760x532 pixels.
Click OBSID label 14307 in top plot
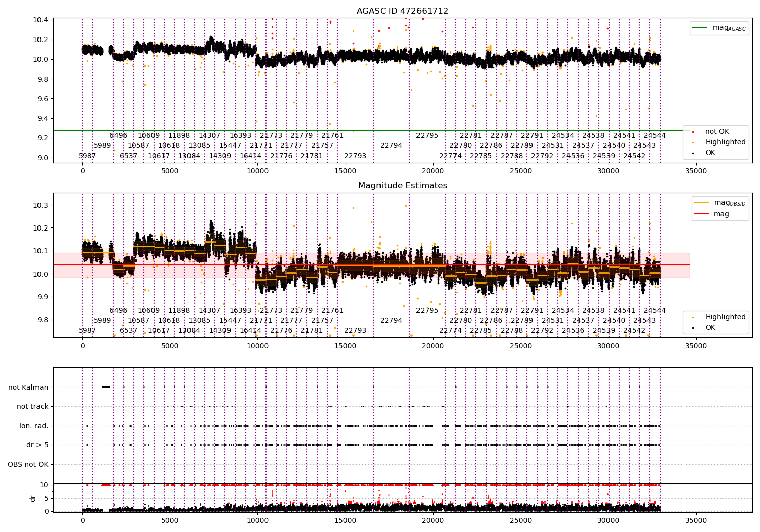coord(210,135)
